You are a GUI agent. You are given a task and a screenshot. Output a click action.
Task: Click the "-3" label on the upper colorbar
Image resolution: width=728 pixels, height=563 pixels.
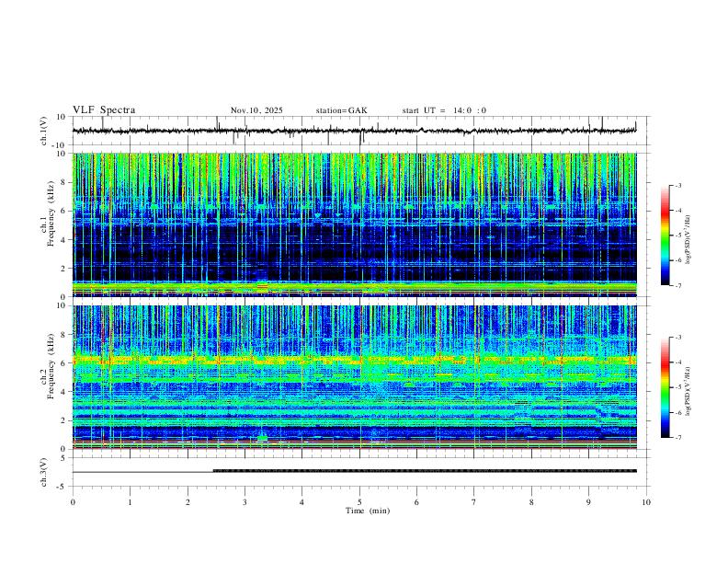point(677,185)
